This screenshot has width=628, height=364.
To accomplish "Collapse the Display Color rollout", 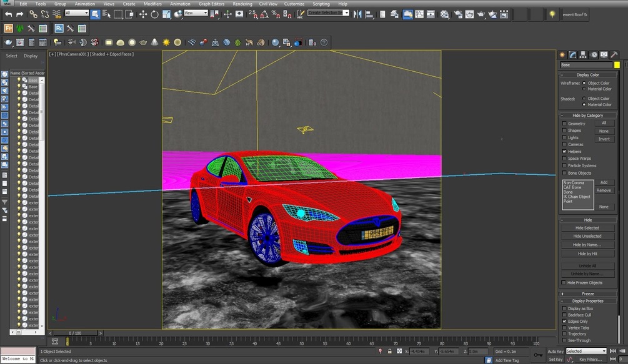I will click(x=587, y=75).
